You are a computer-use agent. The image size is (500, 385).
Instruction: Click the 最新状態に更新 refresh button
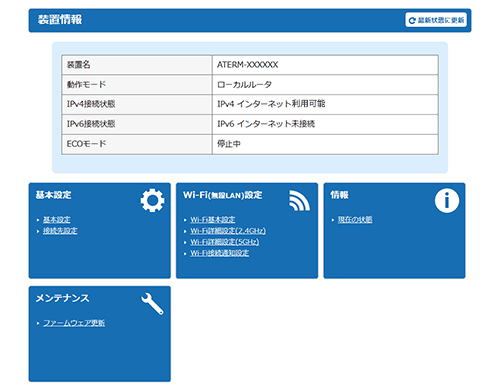click(x=436, y=20)
